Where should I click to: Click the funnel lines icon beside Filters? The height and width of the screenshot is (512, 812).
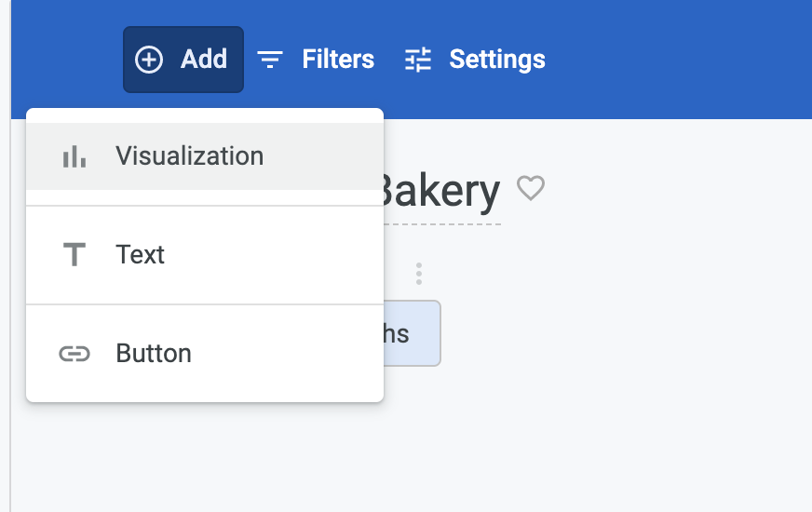click(270, 60)
